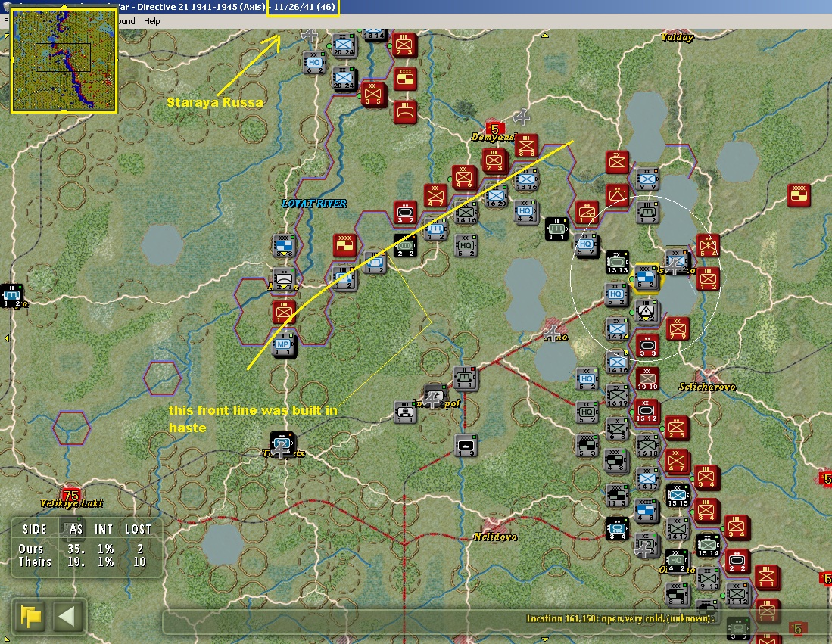Select the red infantry unit 2 5
Screen dimensions: 832x644
coord(677,428)
